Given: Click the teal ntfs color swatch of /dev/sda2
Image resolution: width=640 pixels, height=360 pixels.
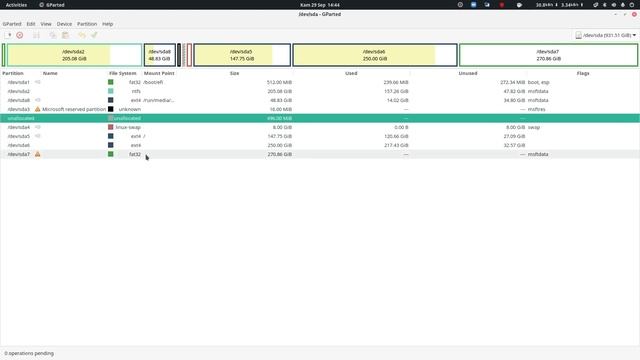Looking at the screenshot, I should point(111,91).
